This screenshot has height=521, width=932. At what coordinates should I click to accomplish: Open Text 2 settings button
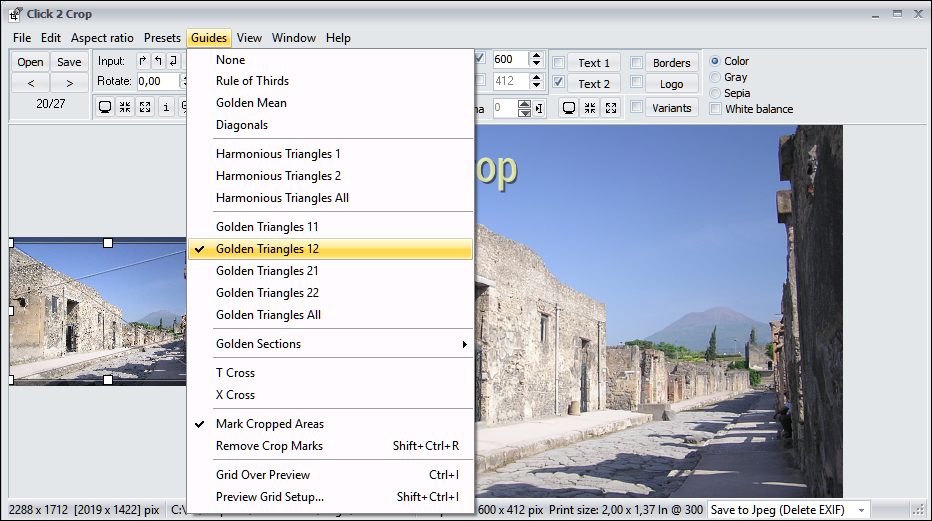[x=594, y=84]
